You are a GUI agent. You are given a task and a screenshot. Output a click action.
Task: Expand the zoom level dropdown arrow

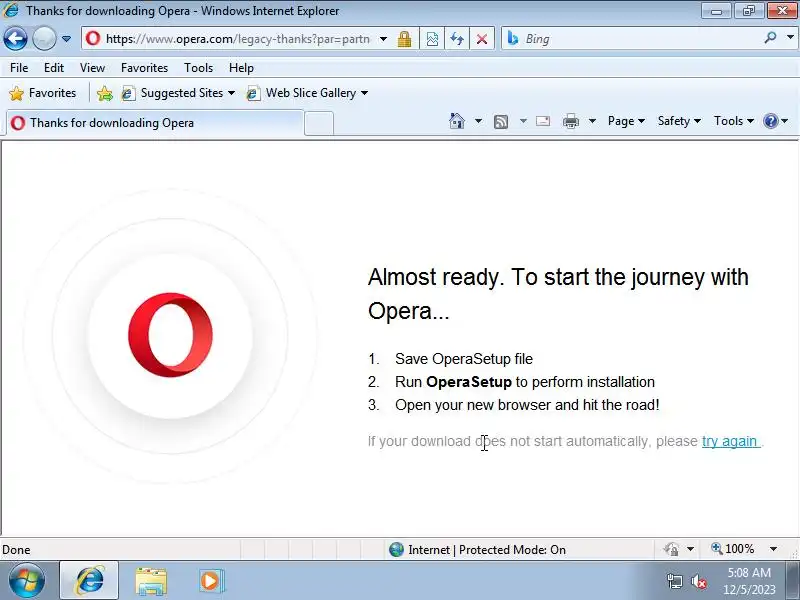pyautogui.click(x=773, y=549)
